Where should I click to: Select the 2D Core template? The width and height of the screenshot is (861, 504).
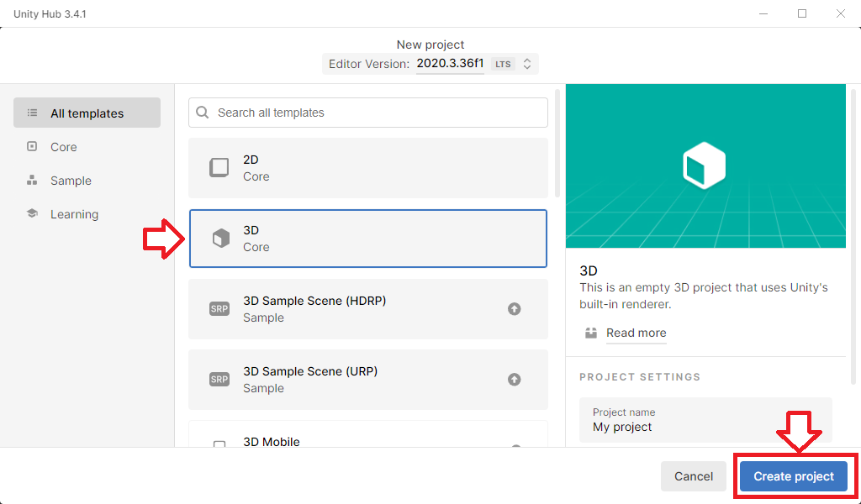point(368,168)
